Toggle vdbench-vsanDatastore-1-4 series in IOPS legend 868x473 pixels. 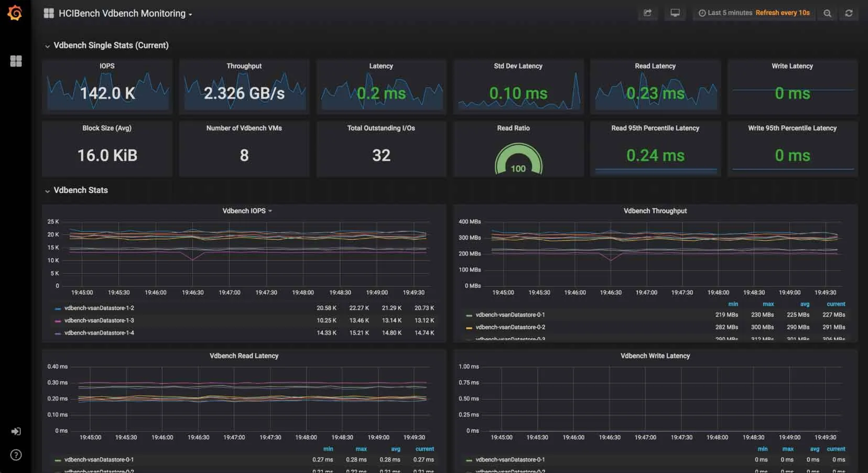click(x=99, y=333)
